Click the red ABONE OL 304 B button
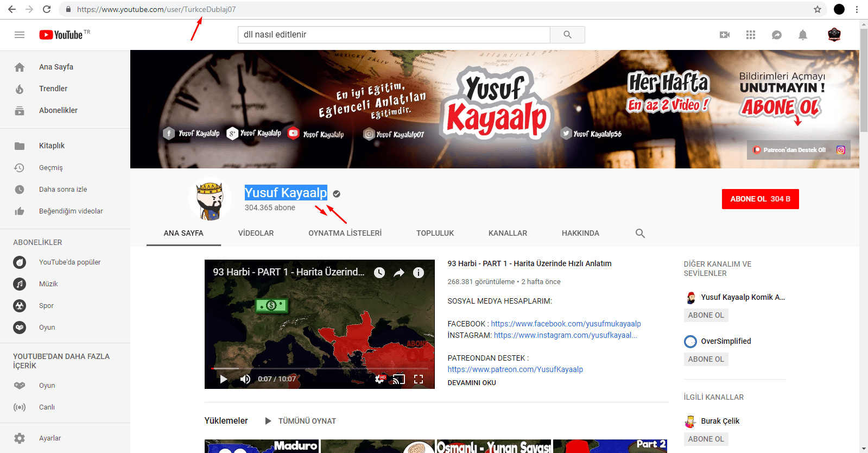 [x=760, y=199]
